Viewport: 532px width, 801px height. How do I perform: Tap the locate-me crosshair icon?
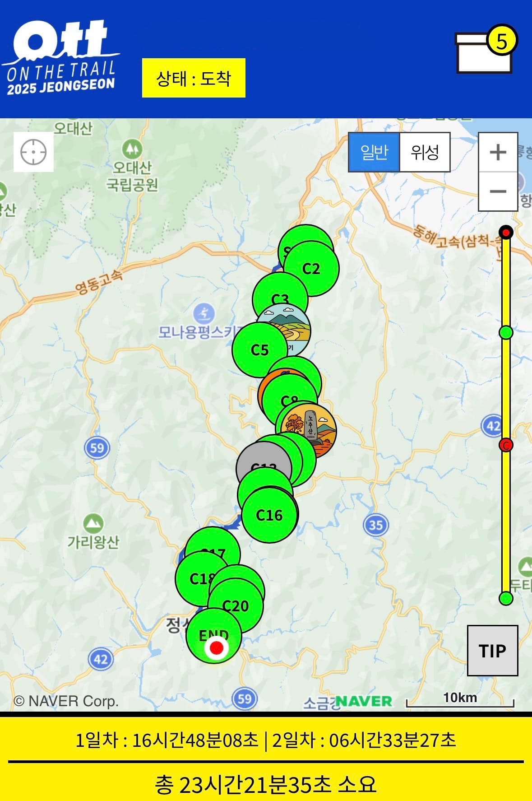click(33, 152)
